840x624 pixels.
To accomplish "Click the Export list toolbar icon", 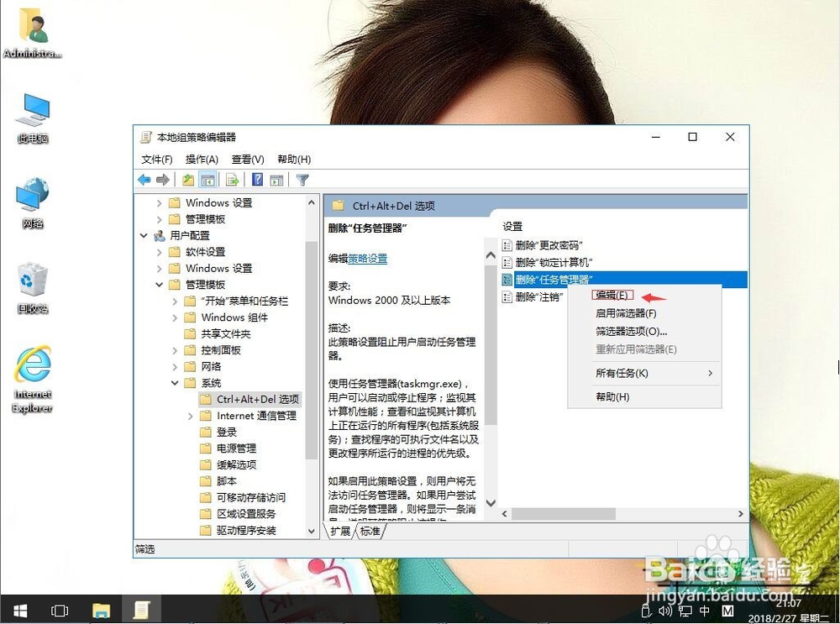I will pyautogui.click(x=232, y=180).
